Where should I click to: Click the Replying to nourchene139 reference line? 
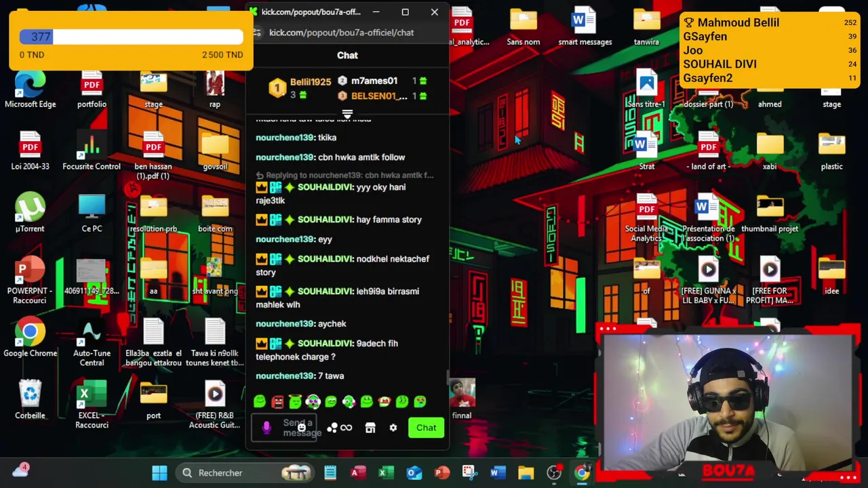[x=345, y=175]
